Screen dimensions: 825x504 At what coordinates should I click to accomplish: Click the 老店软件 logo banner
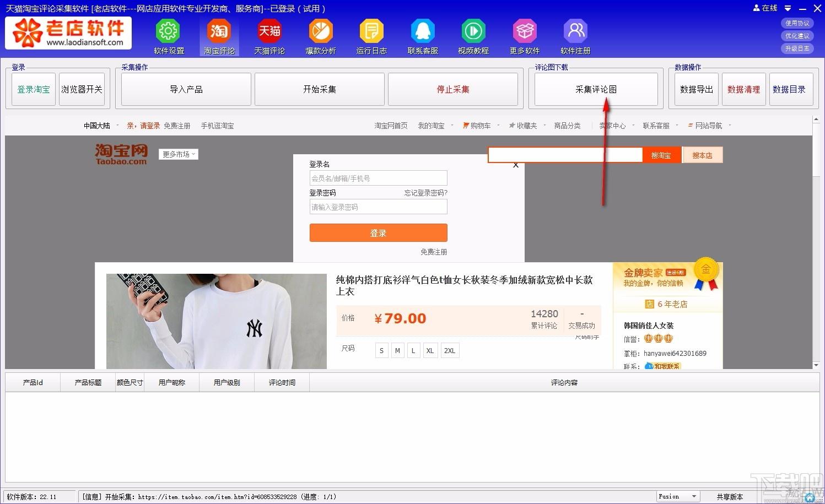point(68,33)
